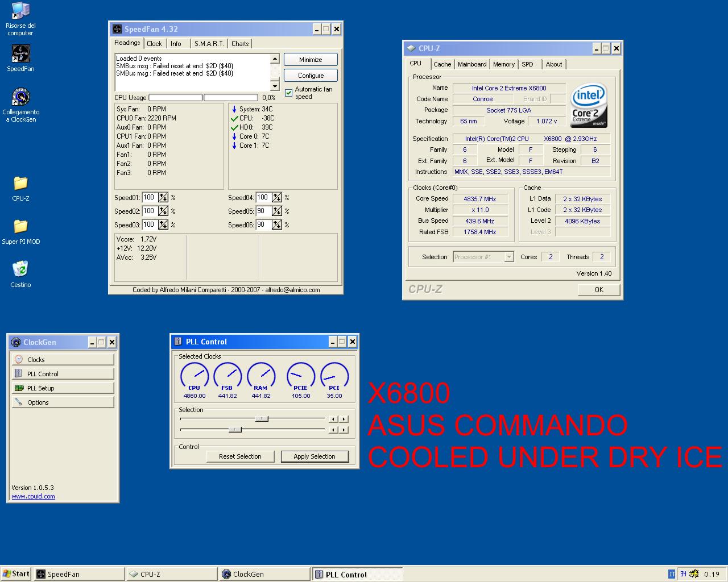Screen dimensions: 728x582
Task: Click the FSB clock gauge dial
Action: pyautogui.click(x=227, y=375)
